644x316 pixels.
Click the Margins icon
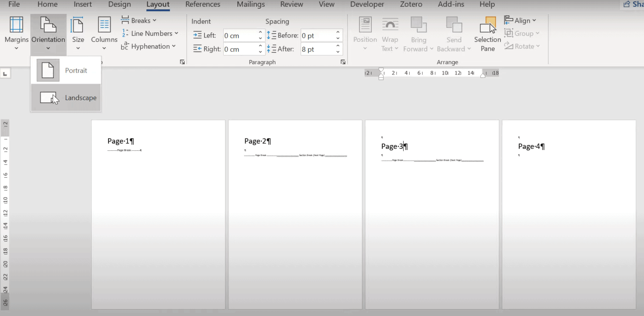[x=16, y=25]
